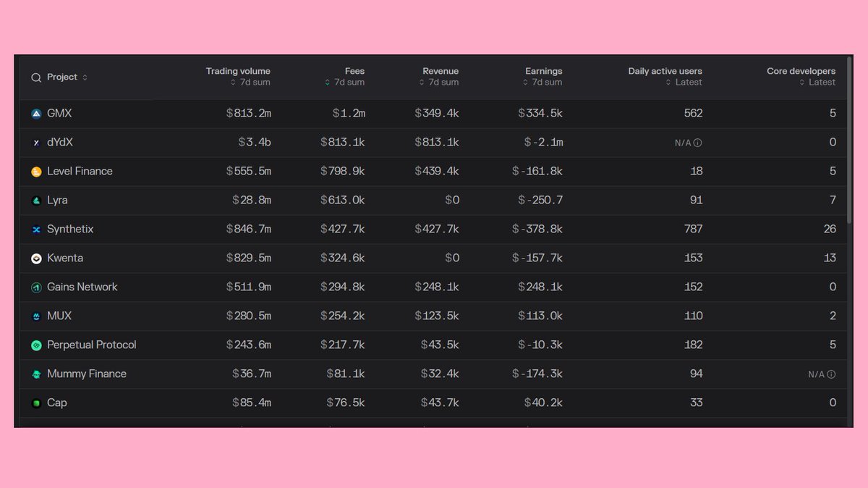This screenshot has height=488, width=868.
Task: Click the GMX project logo icon
Action: 36,114
